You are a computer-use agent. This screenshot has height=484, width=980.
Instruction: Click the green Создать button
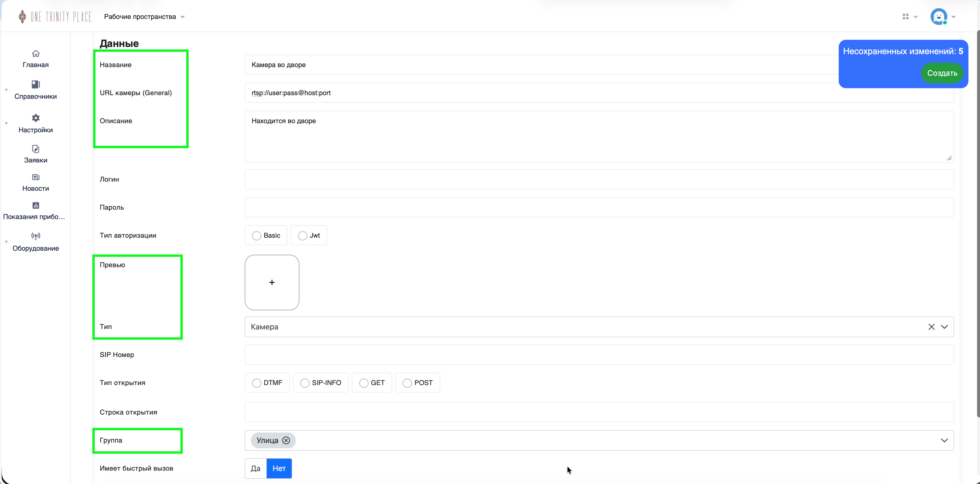(x=942, y=73)
